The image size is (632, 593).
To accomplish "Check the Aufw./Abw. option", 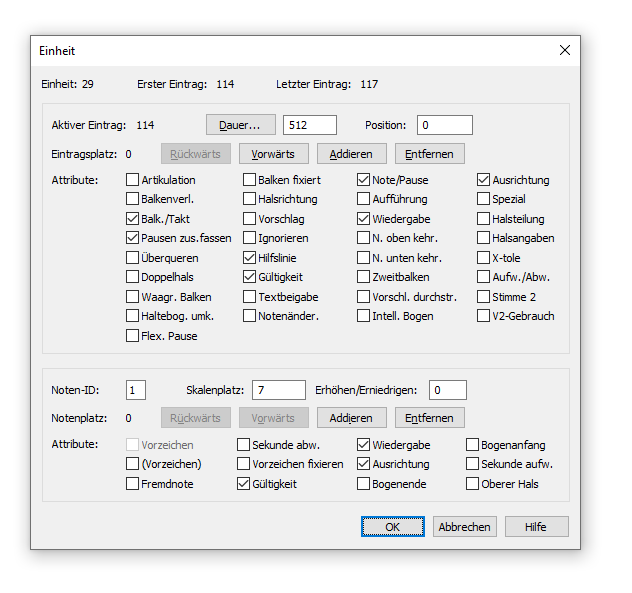I will (x=483, y=277).
